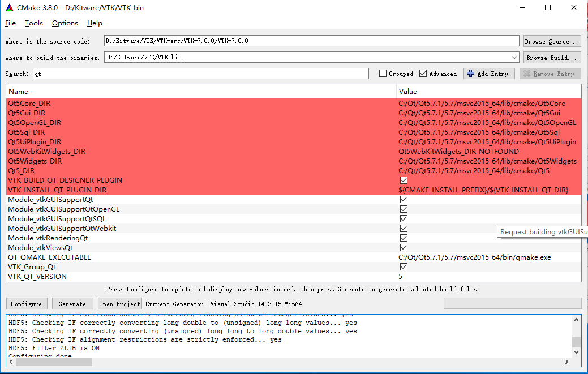
Task: Toggle the Module_vtkViewsQt checkbox
Action: point(404,248)
